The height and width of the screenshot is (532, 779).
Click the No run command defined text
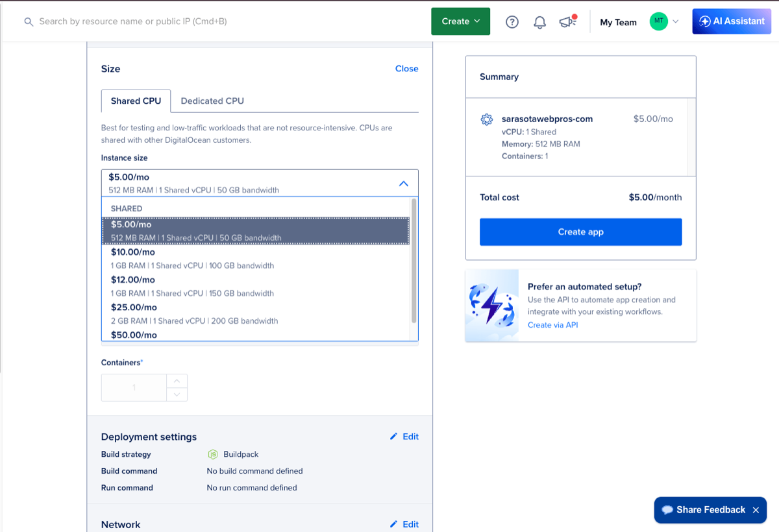tap(252, 488)
